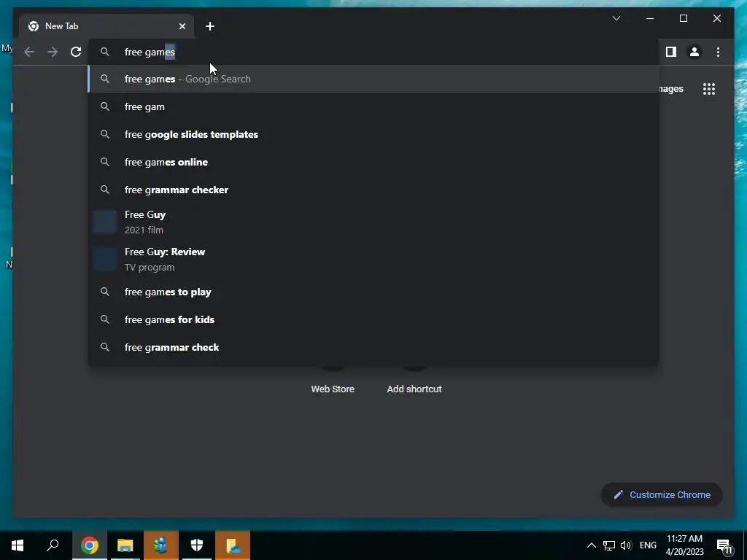Open a new tab with the plus button
The height and width of the screenshot is (560, 747).
[210, 26]
